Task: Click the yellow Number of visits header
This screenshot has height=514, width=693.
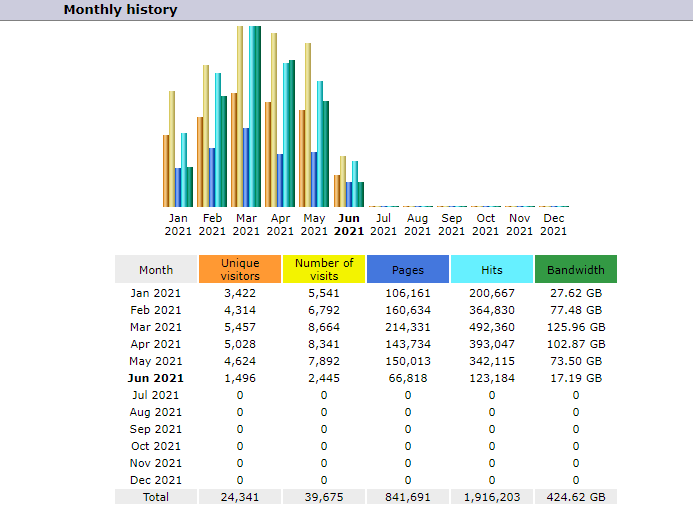Action: 324,269
